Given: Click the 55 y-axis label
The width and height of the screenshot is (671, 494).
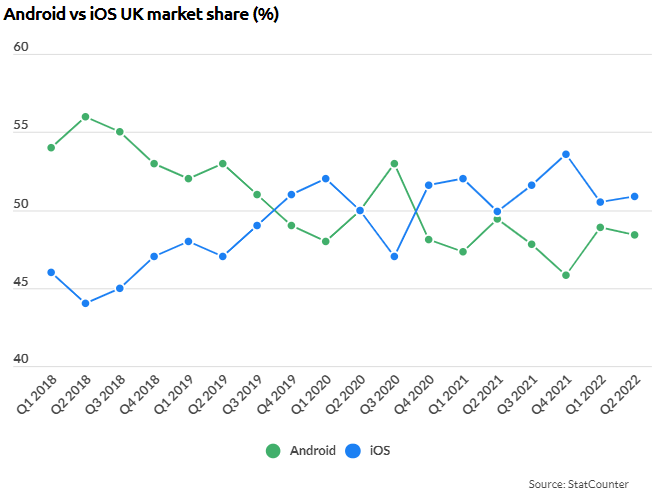Looking at the screenshot, I should (21, 125).
